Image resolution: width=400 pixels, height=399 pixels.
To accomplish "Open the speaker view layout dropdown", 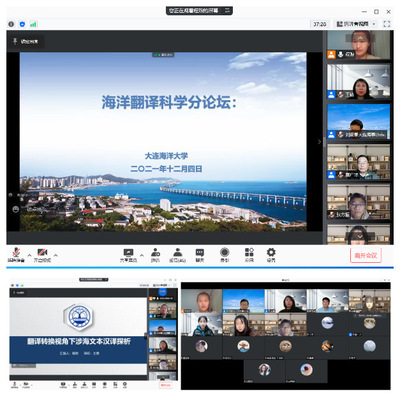I will 356,24.
